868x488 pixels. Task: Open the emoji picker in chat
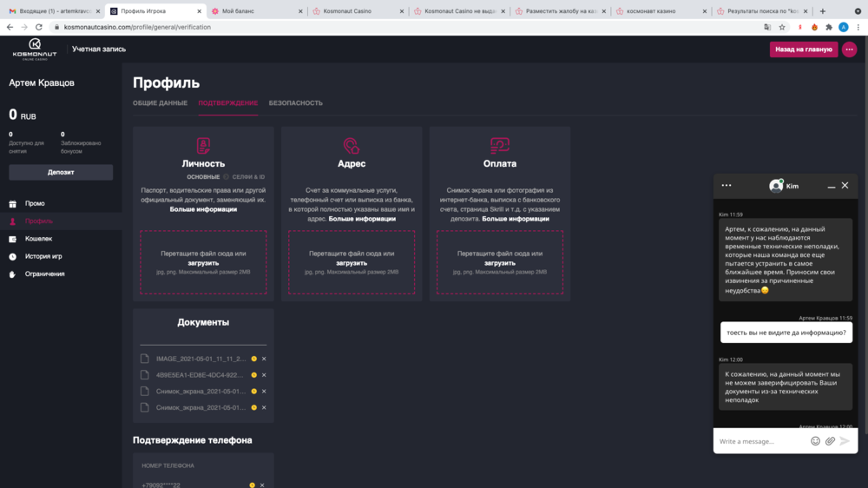tap(815, 441)
